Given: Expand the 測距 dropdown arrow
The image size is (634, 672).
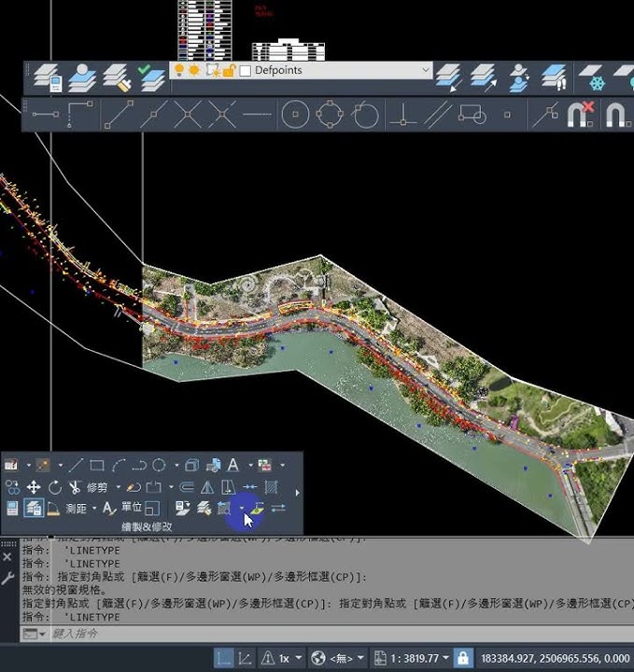Looking at the screenshot, I should click(94, 509).
